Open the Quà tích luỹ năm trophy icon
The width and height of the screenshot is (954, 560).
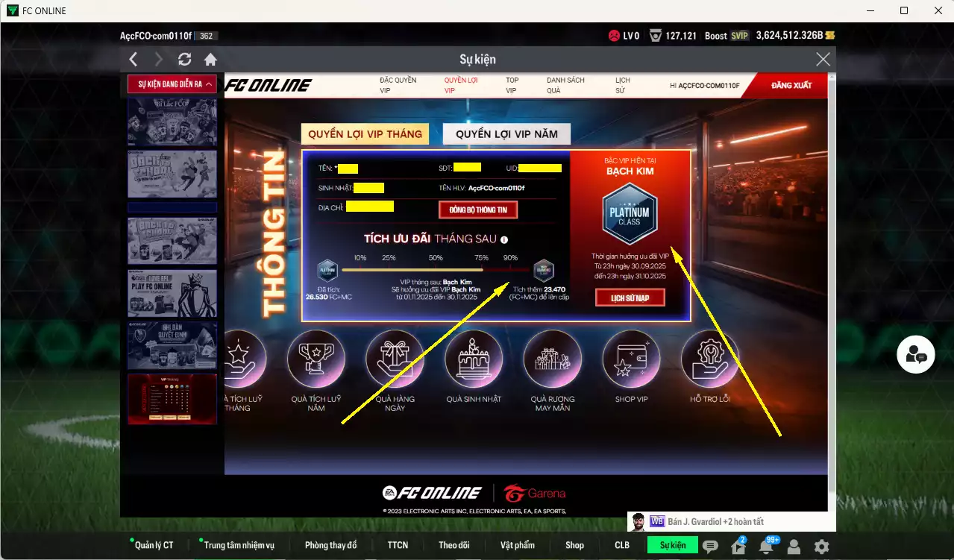(316, 359)
